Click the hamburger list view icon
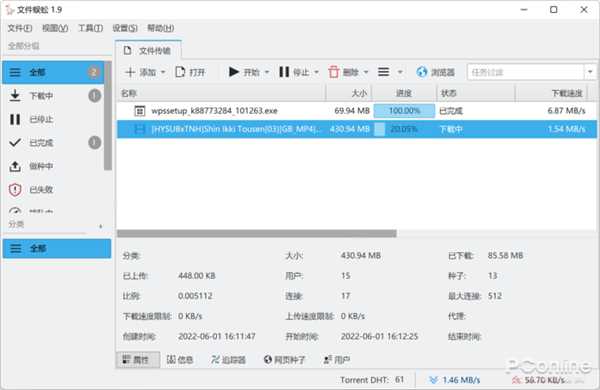This screenshot has height=390, width=600. [383, 72]
